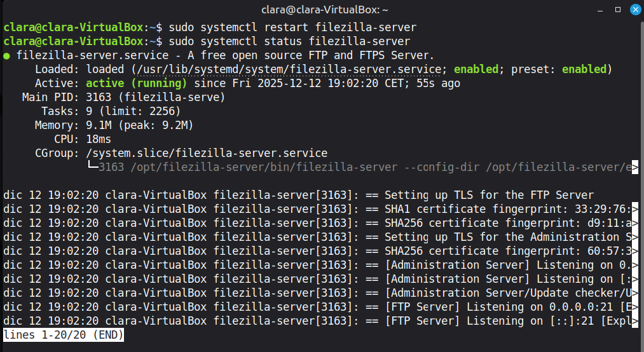644x352 pixels.
Task: Click the "lines 1-20/20 (END)" pager status
Action: pos(64,335)
